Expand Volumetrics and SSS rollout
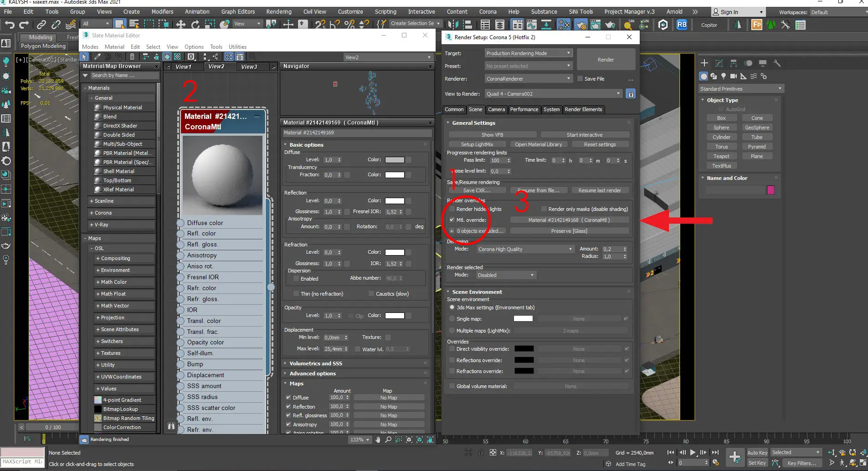Viewport: 868px width, 471px height. pyautogui.click(x=316, y=363)
